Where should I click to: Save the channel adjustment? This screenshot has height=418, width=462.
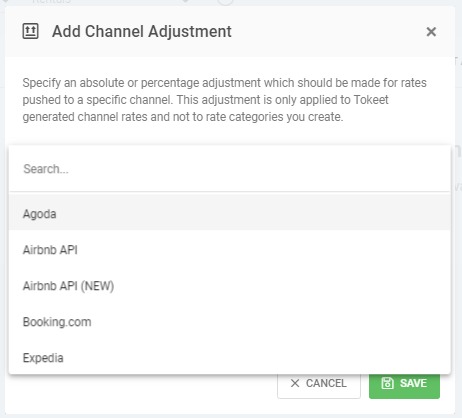point(404,384)
